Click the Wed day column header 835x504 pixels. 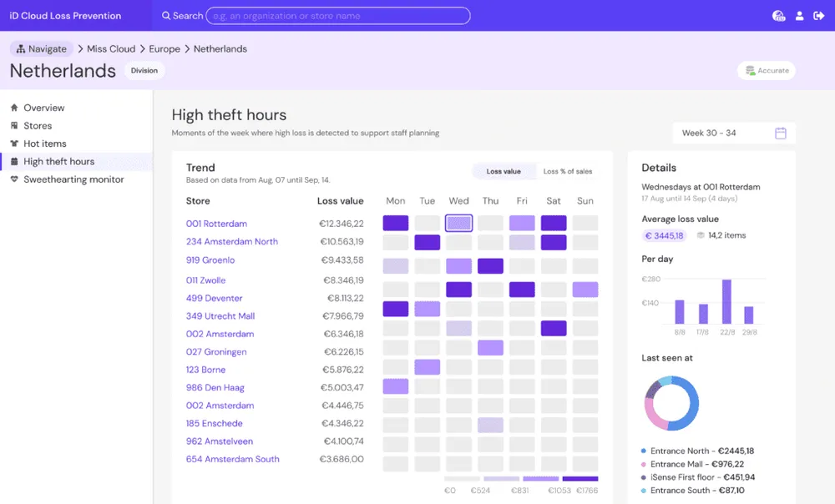tap(458, 201)
